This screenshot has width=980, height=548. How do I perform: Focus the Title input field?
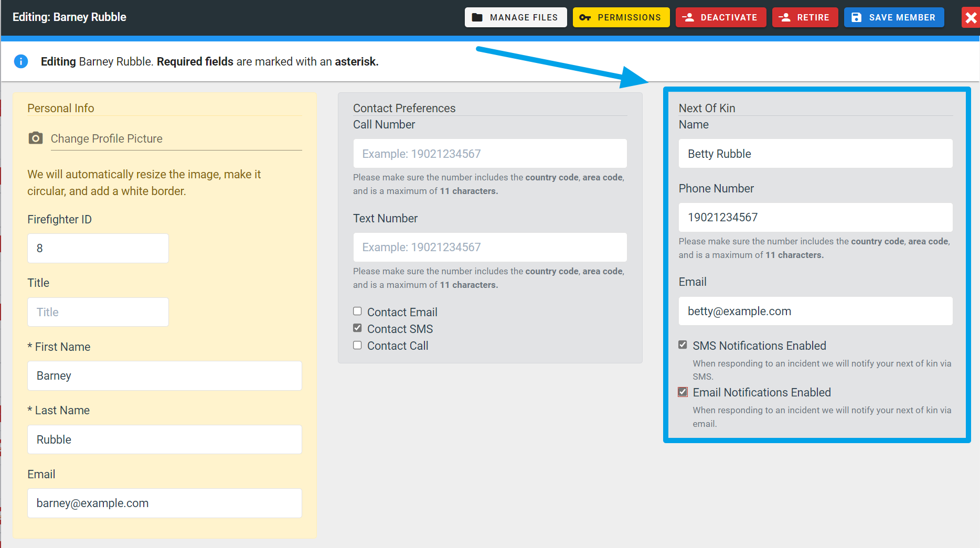tap(98, 312)
